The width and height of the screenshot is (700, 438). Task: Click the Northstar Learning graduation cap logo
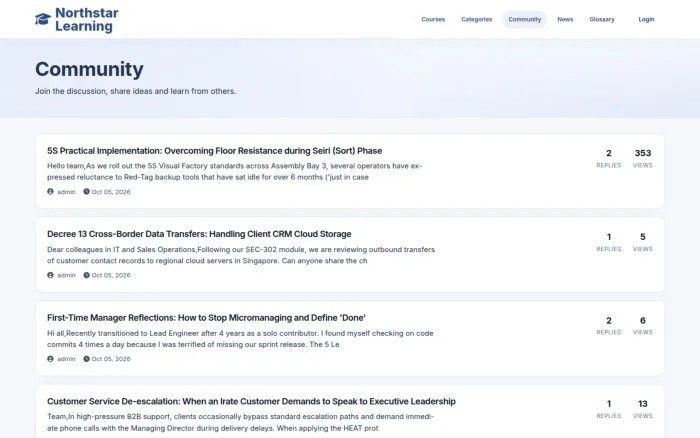pyautogui.click(x=43, y=19)
